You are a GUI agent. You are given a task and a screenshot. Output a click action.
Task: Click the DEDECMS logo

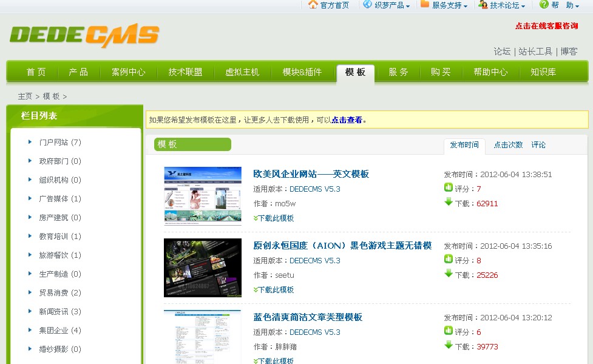tap(84, 35)
